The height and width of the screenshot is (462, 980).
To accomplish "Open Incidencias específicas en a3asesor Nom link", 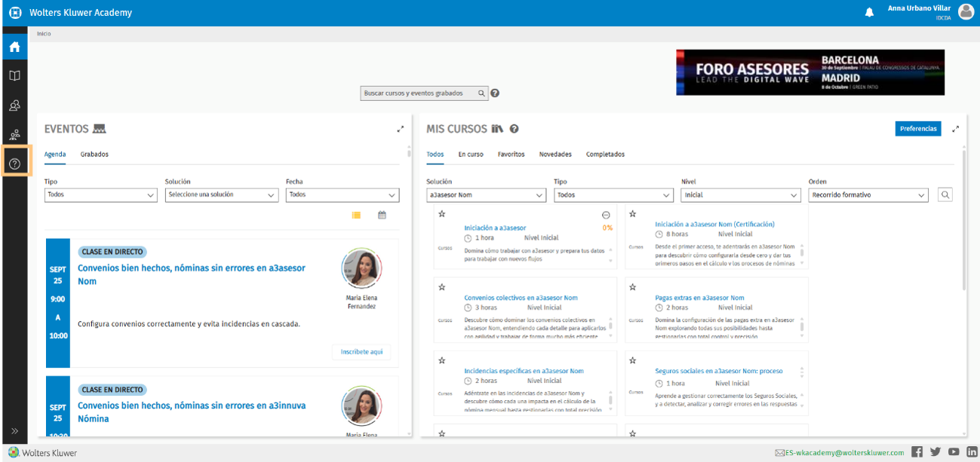I will (524, 371).
